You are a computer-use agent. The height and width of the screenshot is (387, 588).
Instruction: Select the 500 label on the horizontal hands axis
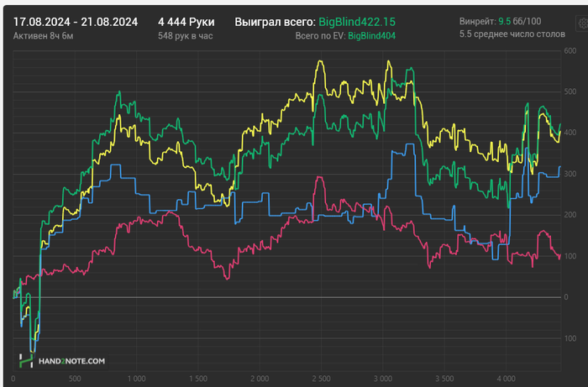[75, 379]
